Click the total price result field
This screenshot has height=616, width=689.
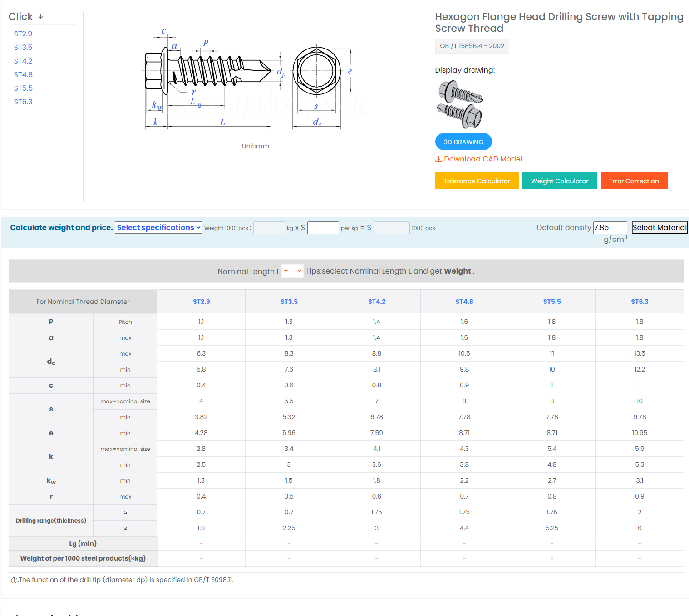(392, 228)
